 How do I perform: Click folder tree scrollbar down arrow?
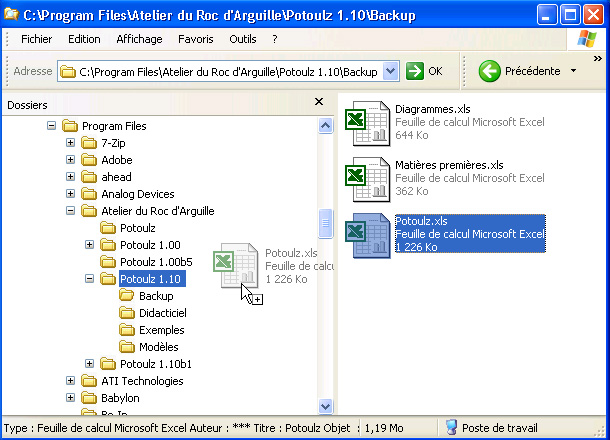[325, 407]
